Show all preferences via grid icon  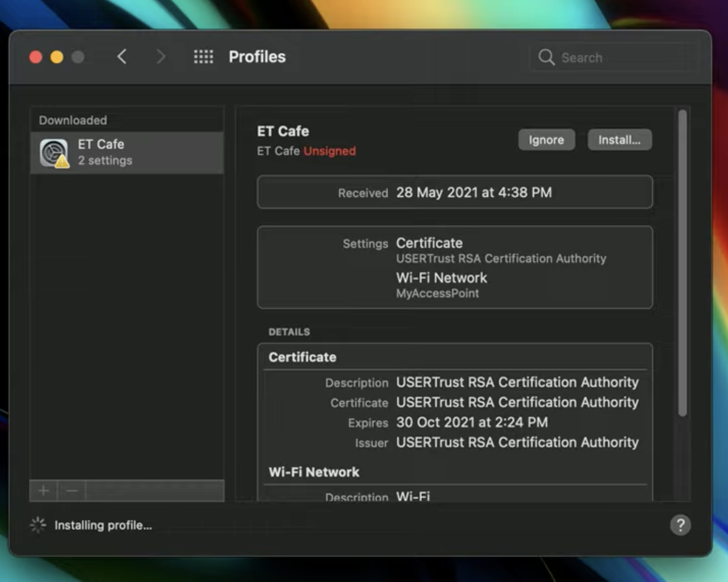pos(203,57)
